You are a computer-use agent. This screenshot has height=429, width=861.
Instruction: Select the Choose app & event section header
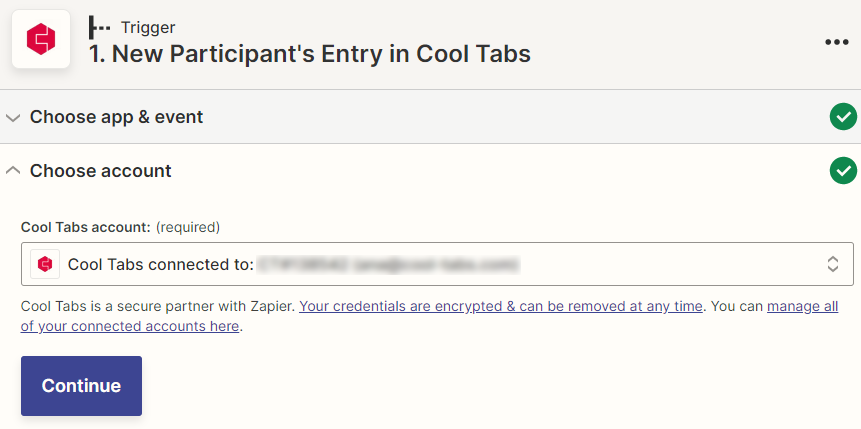point(430,116)
